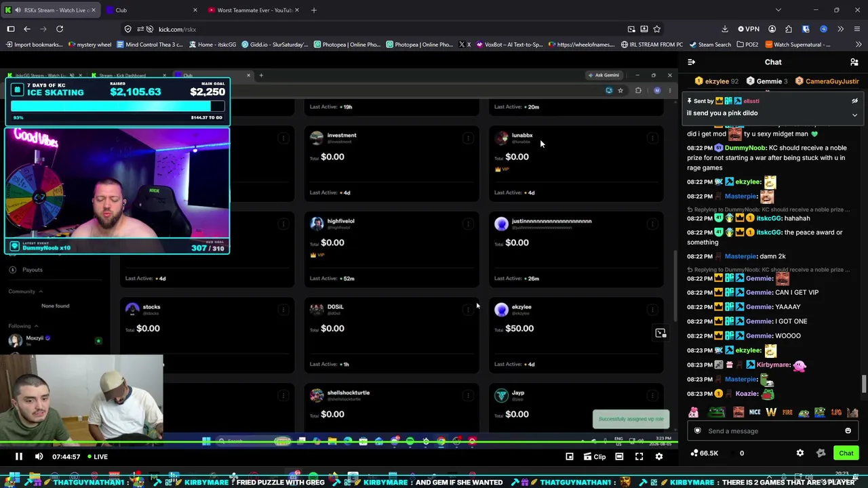The image size is (868, 488).
Task: Click the channel points 66.5K balance
Action: click(704, 453)
